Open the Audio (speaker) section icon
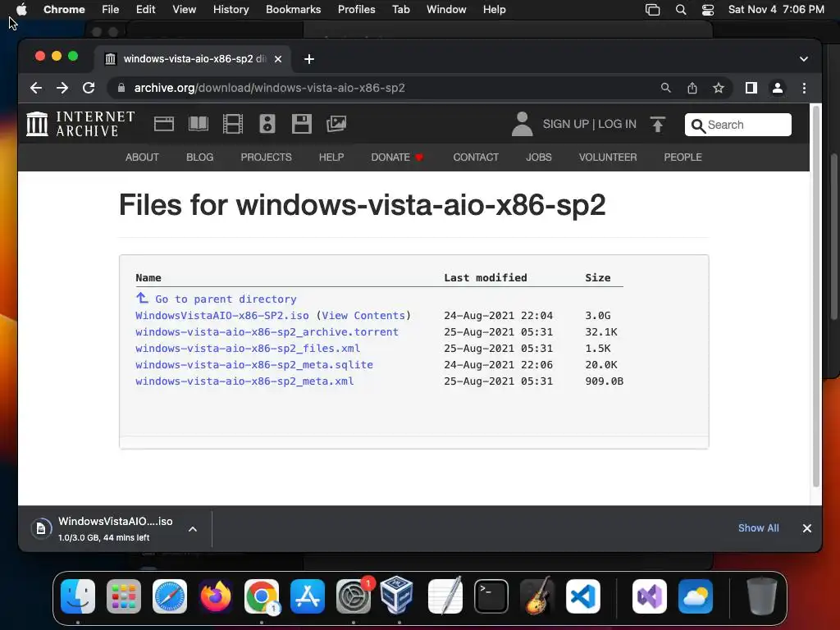840x630 pixels. click(x=267, y=124)
